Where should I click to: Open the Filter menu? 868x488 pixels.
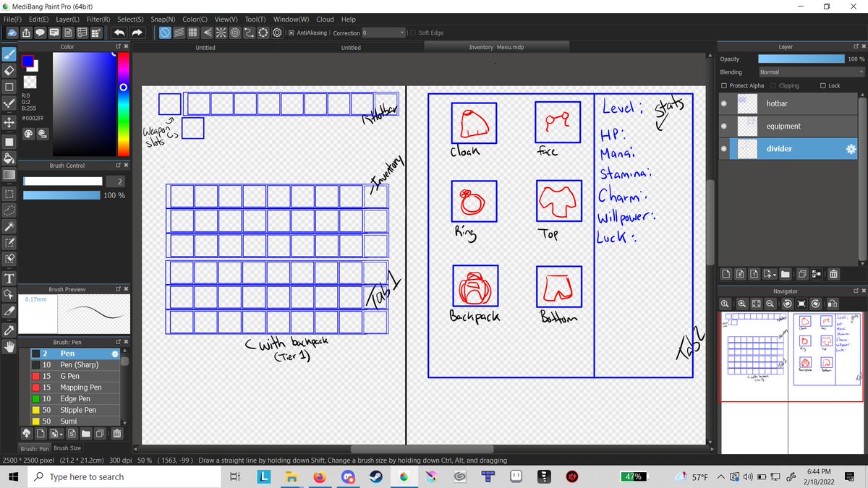98,19
